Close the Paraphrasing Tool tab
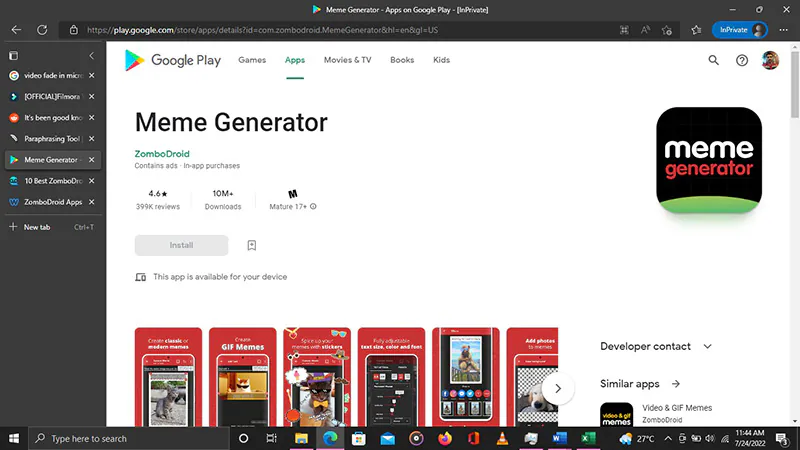Screen dimensions: 800x450 click(x=92, y=139)
